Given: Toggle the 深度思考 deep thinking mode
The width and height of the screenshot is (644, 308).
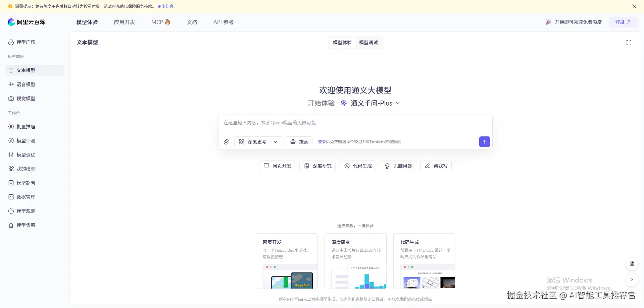Looking at the screenshot, I should coord(252,142).
